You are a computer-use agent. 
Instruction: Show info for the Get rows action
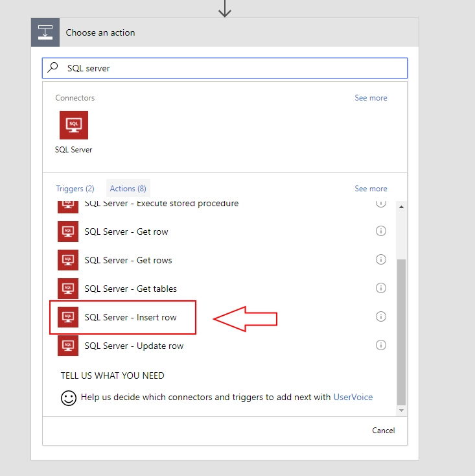tap(381, 259)
